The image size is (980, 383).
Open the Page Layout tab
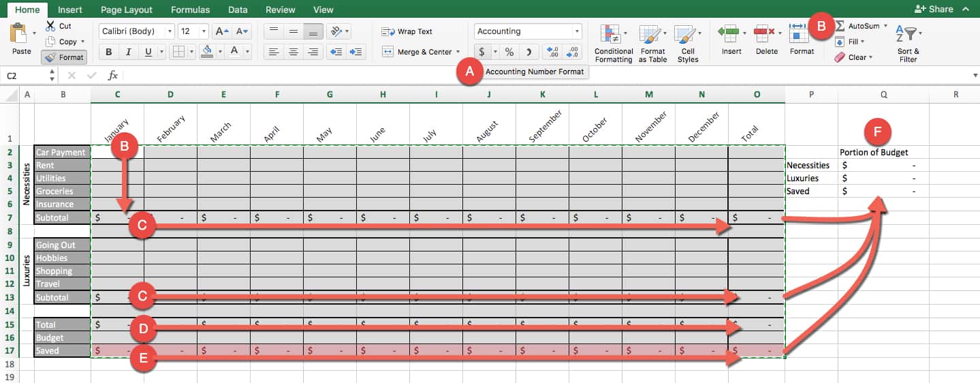click(x=127, y=10)
